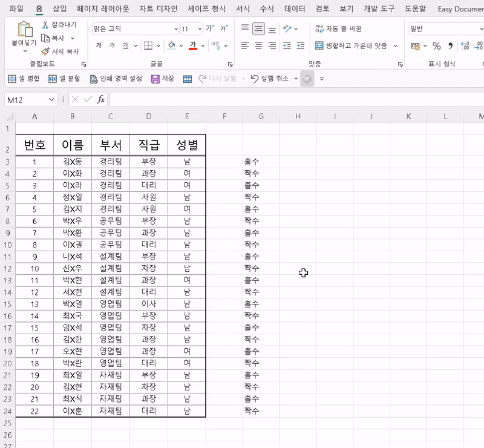This screenshot has height=448, width=484.
Task: Open the 파일 menu tab
Action: pos(16,8)
